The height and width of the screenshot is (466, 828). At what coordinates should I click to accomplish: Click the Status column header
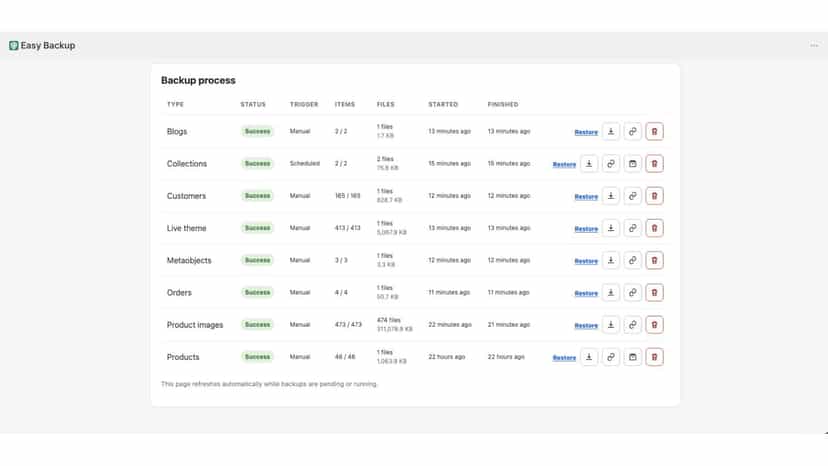[x=253, y=105]
